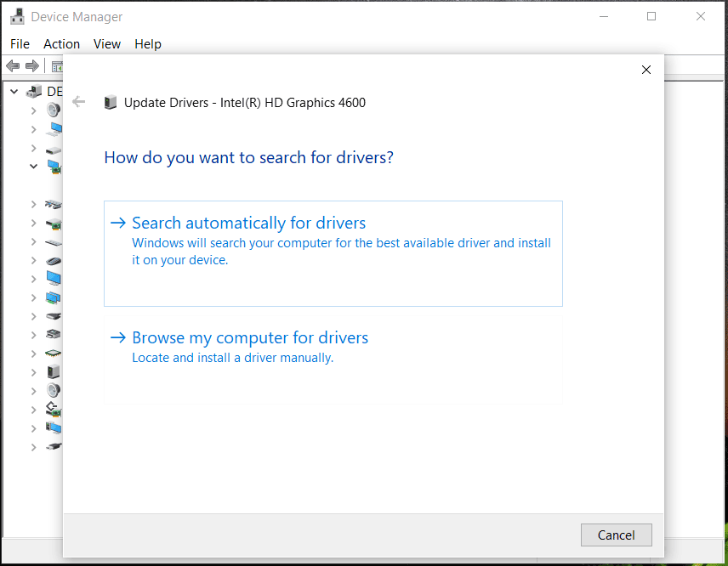Click the Back arrow in Device Manager toolbar

click(13, 65)
